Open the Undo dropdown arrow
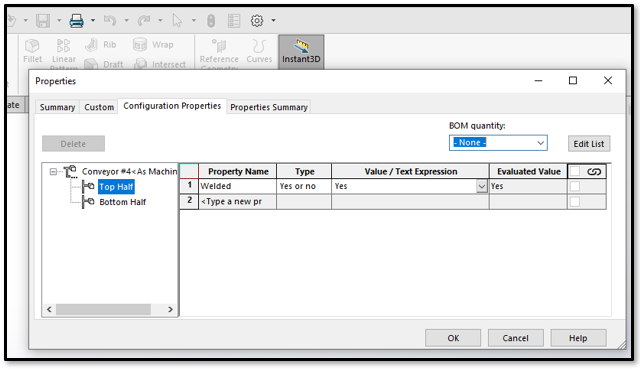The width and height of the screenshot is (640, 369). (126, 20)
